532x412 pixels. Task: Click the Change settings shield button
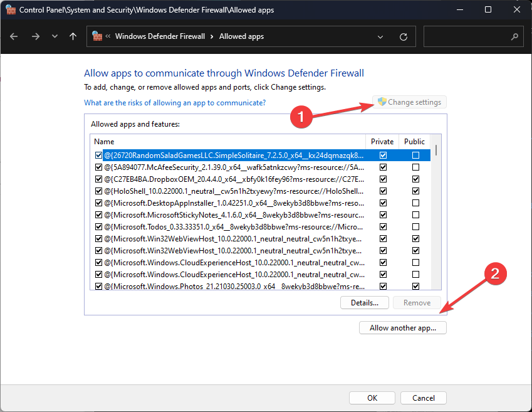409,102
